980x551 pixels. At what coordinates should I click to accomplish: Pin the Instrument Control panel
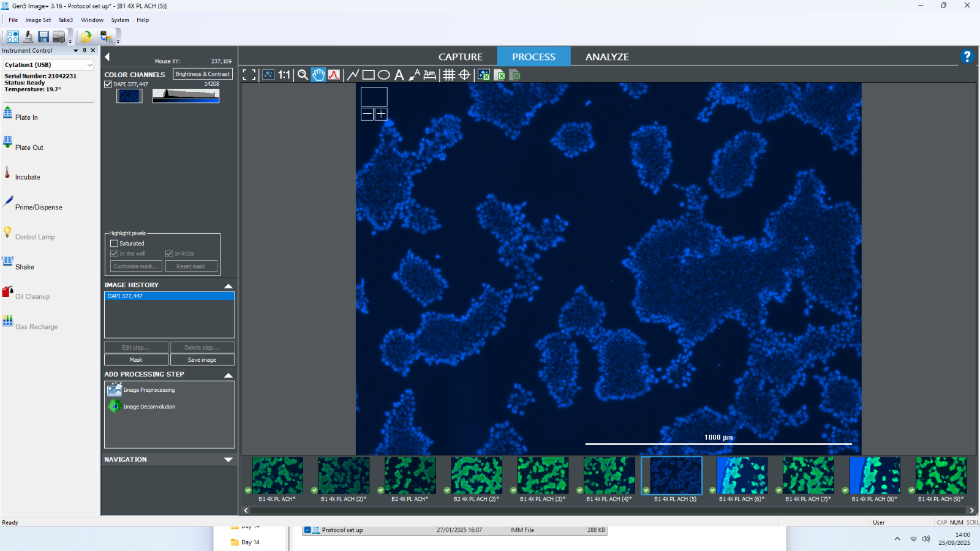tap(85, 51)
